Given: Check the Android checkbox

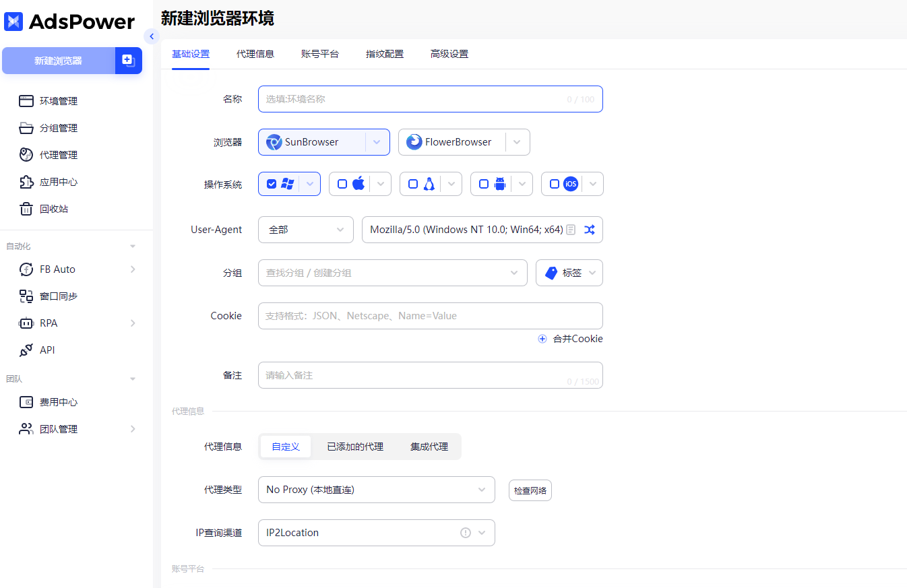Looking at the screenshot, I should coord(484,184).
